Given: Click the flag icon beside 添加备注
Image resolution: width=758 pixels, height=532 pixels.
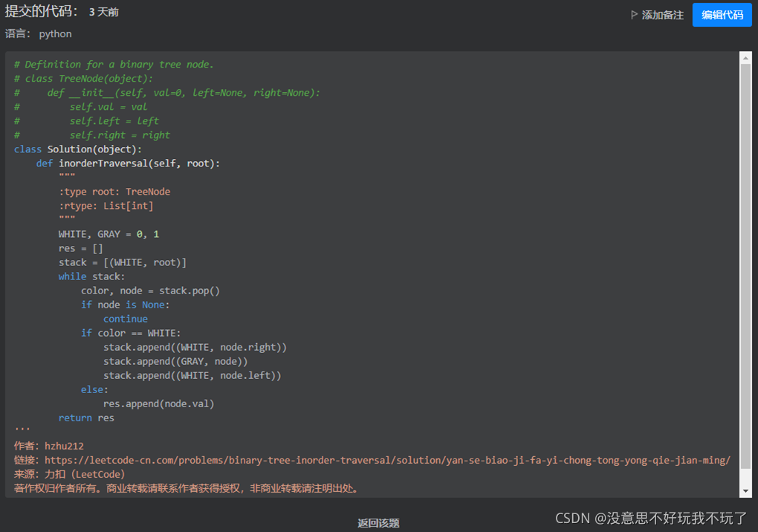Looking at the screenshot, I should tap(634, 15).
